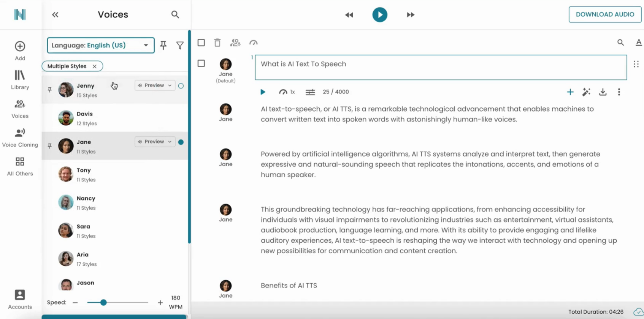Screen dimensions: 644x319
Task: Open the Language English (US) dropdown
Action: point(101,45)
